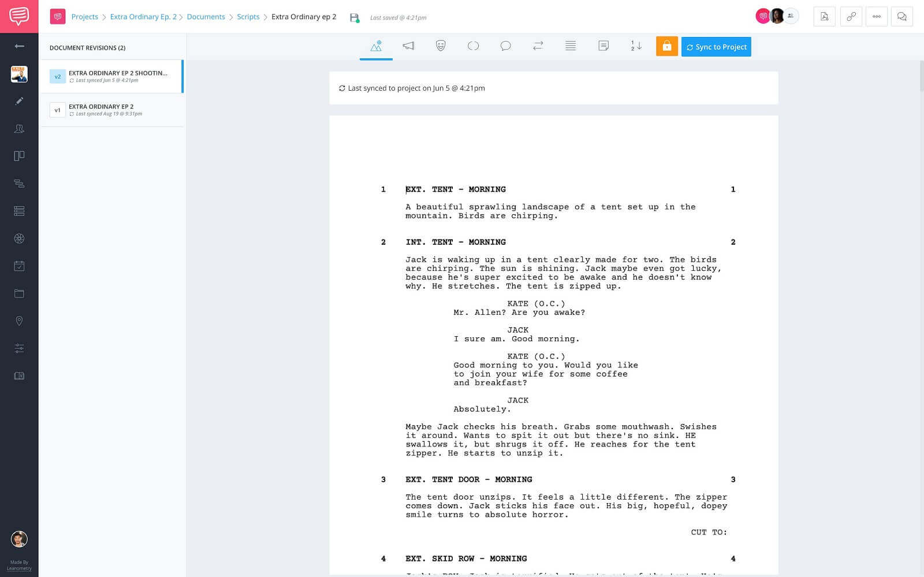Go to Documents breadcrumb
Viewport: 924px width, 577px height.
[206, 17]
